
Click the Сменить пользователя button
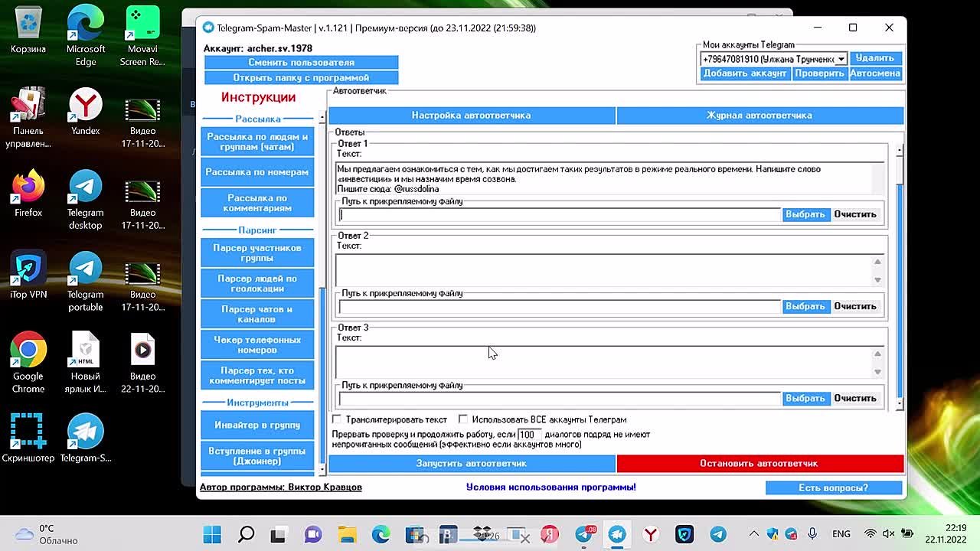coord(301,62)
